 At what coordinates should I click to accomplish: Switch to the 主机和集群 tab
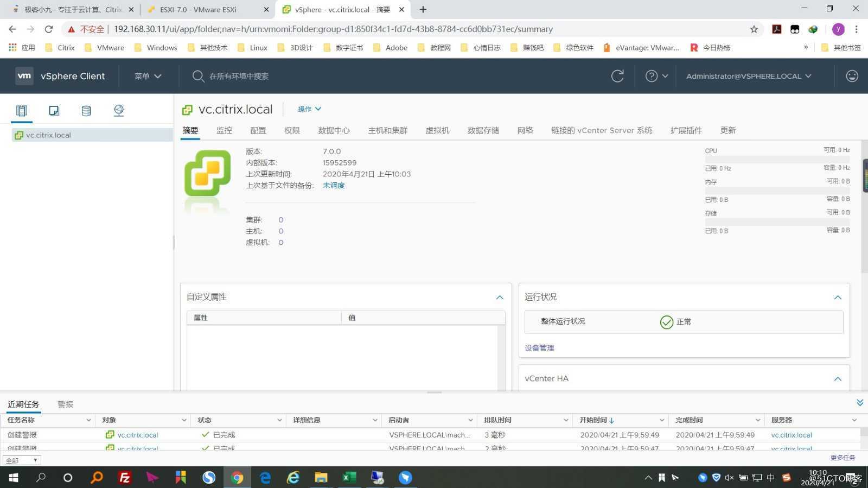388,130
